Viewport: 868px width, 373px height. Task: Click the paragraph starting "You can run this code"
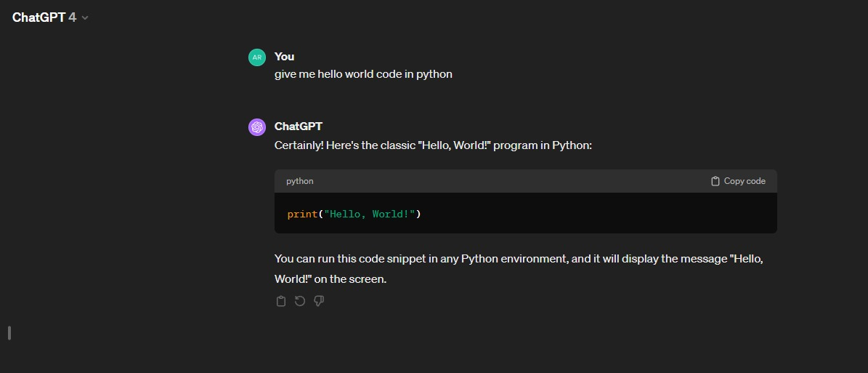519,269
